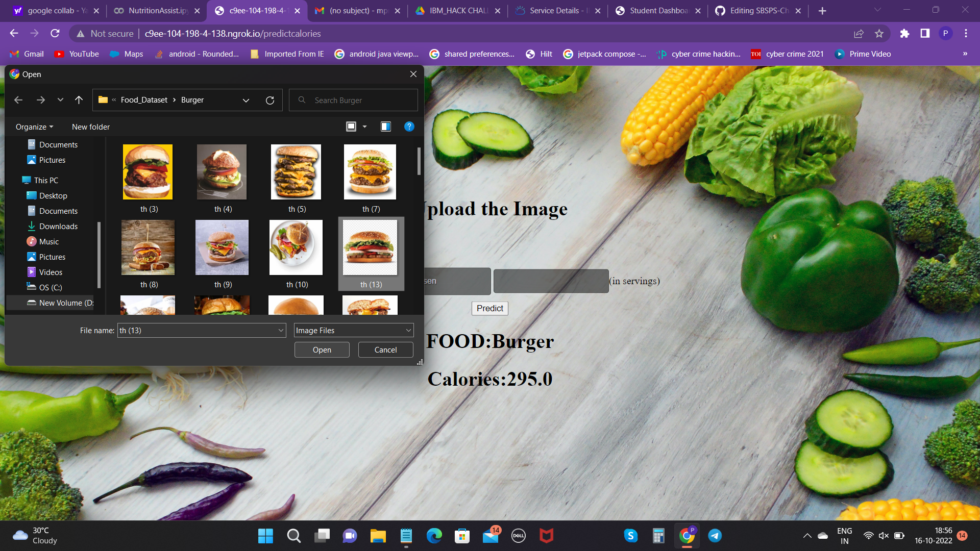Go up one folder level in dialog
This screenshot has width=980, height=551.
[x=79, y=100]
